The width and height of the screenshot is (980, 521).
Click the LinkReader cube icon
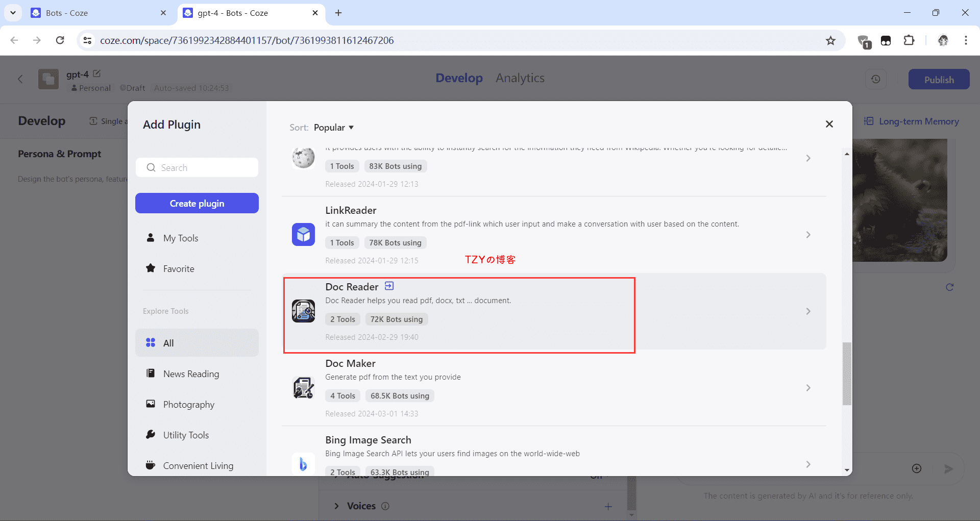[303, 235]
